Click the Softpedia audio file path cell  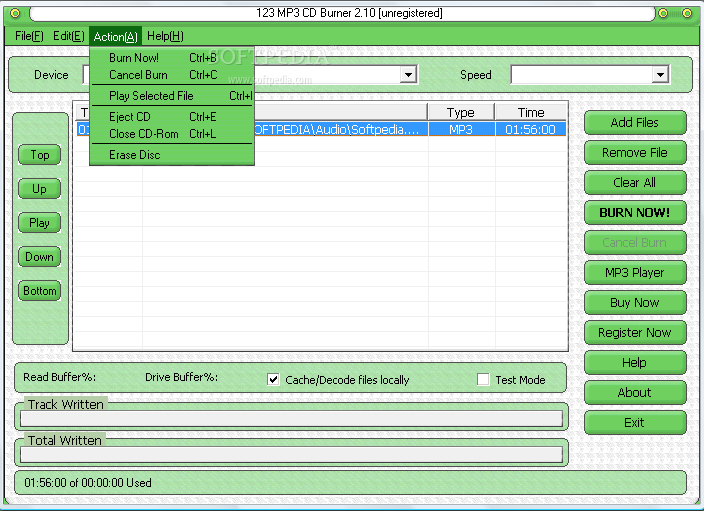click(x=340, y=130)
